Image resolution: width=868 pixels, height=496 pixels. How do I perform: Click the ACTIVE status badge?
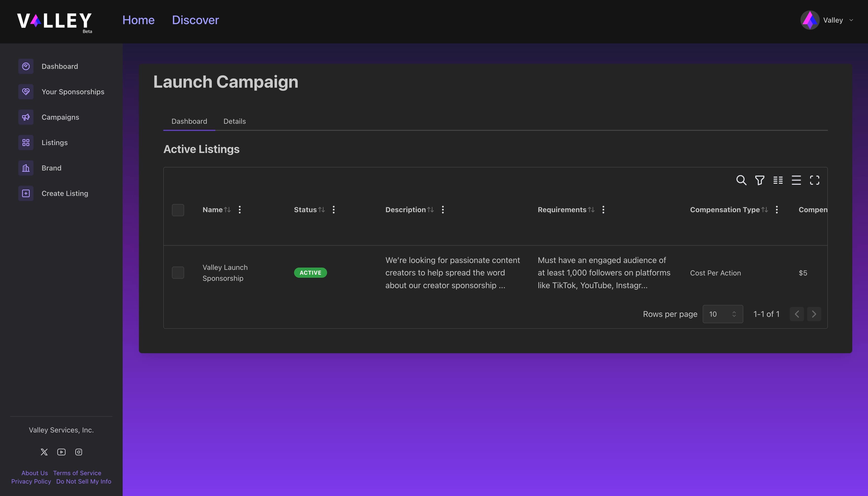310,273
